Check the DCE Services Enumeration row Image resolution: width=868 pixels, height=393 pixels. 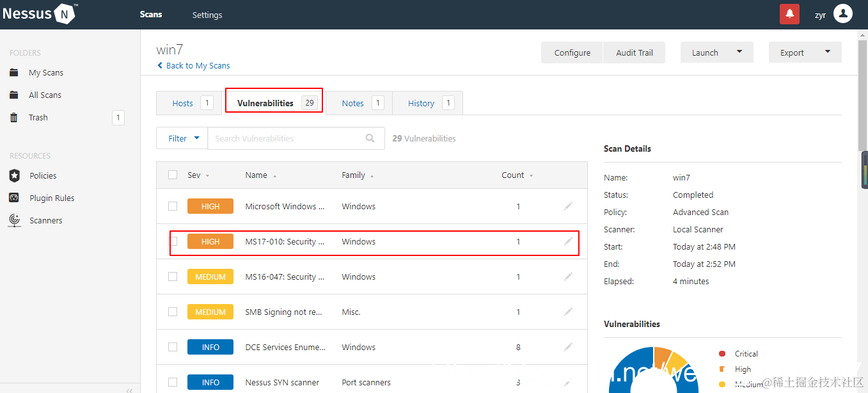(x=173, y=347)
